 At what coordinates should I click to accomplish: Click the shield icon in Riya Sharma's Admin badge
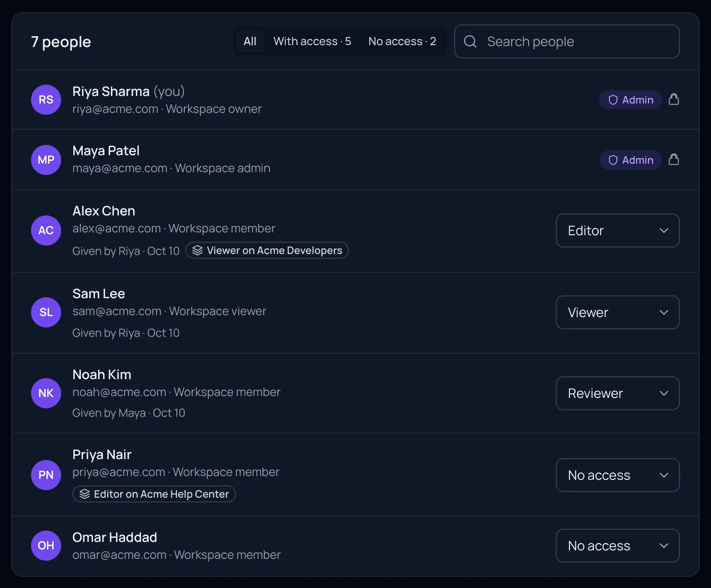[x=613, y=100]
